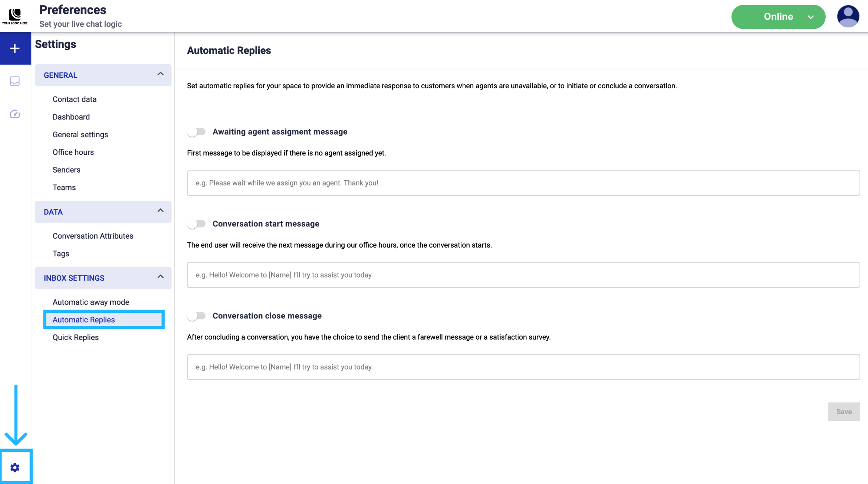Screen dimensions: 868x484
Task: Open Office hours settings
Action: 73,152
